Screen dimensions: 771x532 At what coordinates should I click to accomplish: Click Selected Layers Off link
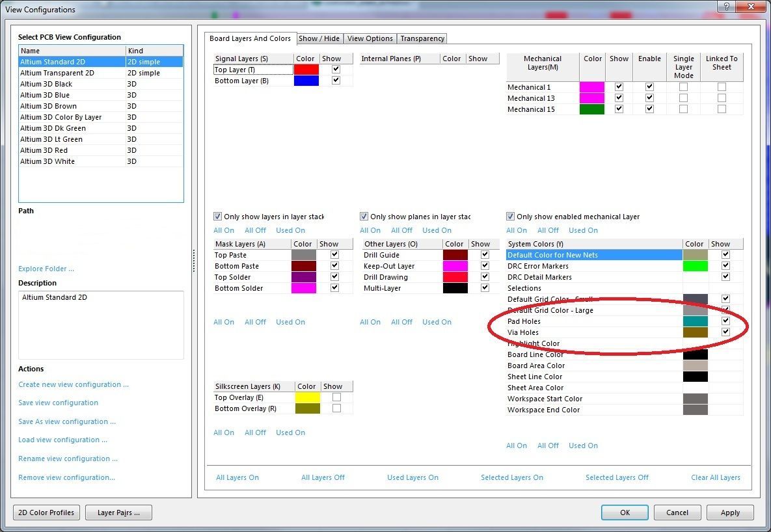coord(617,477)
